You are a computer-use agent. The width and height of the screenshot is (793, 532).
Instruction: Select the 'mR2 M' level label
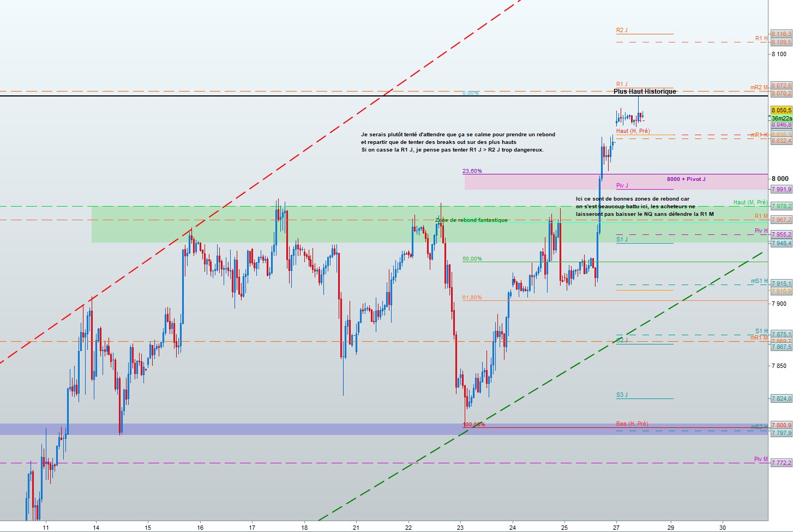click(x=759, y=87)
